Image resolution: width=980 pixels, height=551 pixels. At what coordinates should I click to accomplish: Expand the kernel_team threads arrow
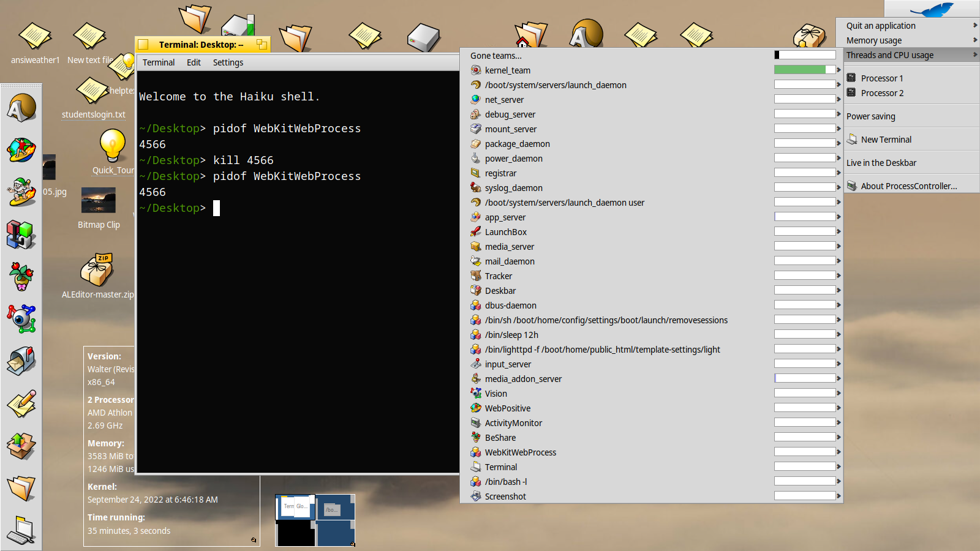837,69
